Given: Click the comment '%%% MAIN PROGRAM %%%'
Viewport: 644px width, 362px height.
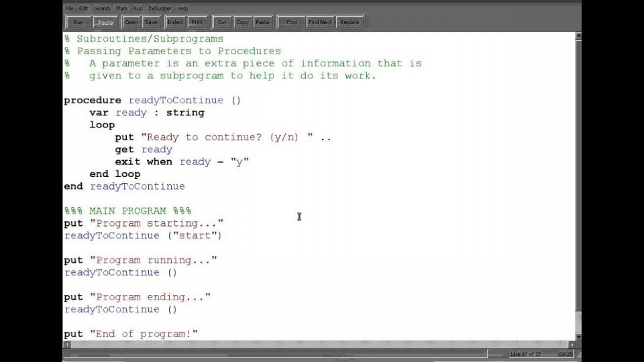Looking at the screenshot, I should (x=127, y=211).
